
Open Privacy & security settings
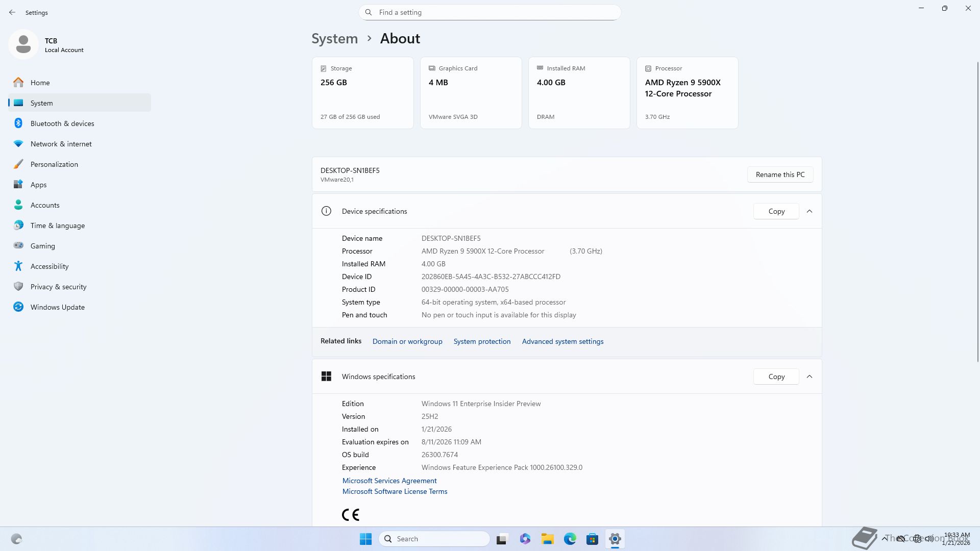(x=58, y=287)
